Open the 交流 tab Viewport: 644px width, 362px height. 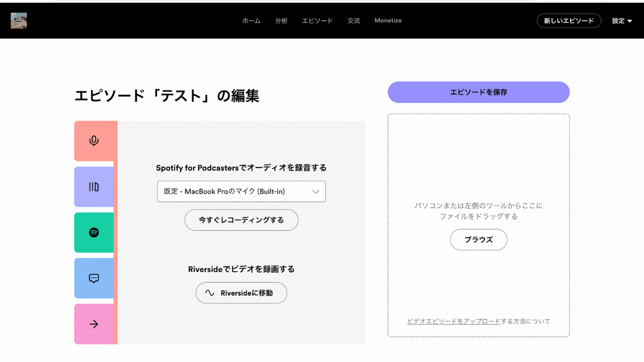pyautogui.click(x=354, y=21)
